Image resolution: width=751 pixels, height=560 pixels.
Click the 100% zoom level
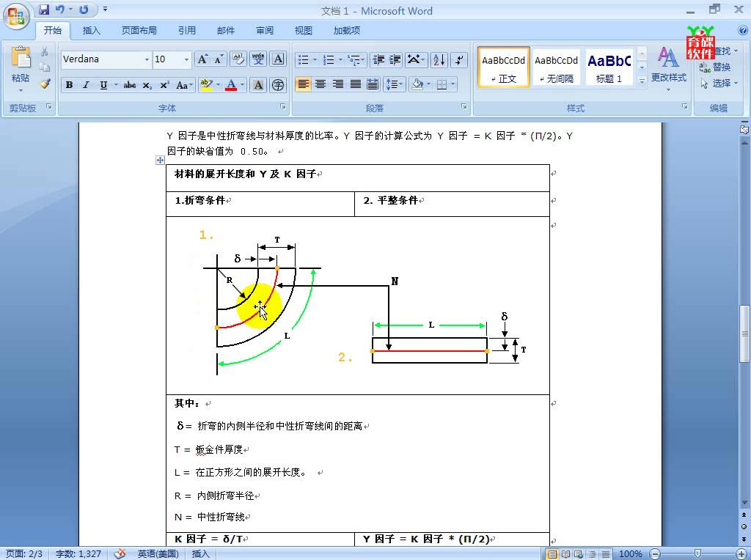click(630, 554)
